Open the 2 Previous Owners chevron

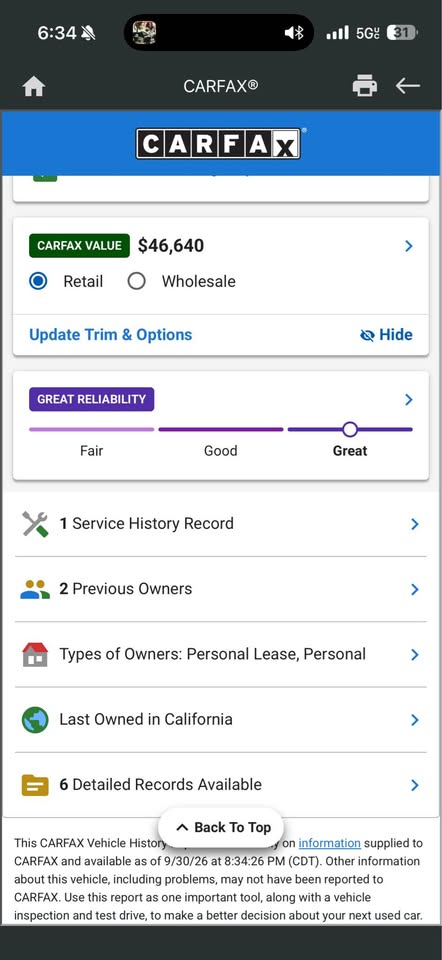coord(414,590)
